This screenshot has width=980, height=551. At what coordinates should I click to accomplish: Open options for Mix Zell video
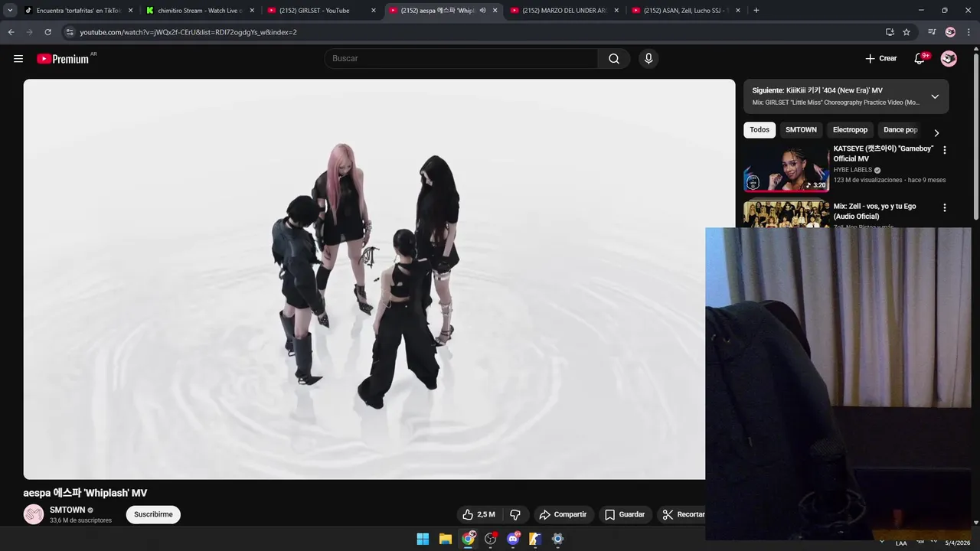click(944, 207)
